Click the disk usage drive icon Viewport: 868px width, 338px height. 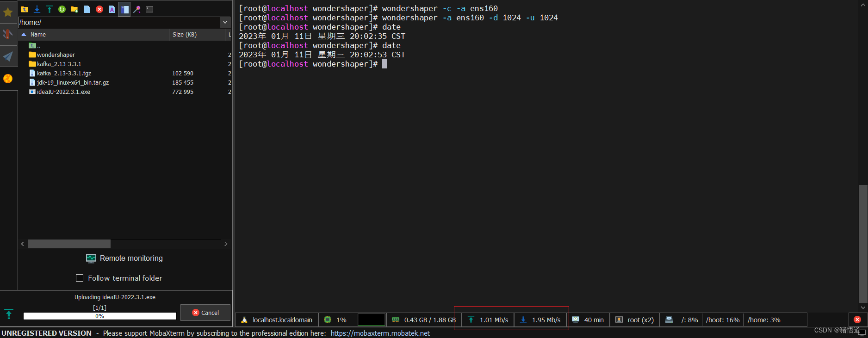669,320
